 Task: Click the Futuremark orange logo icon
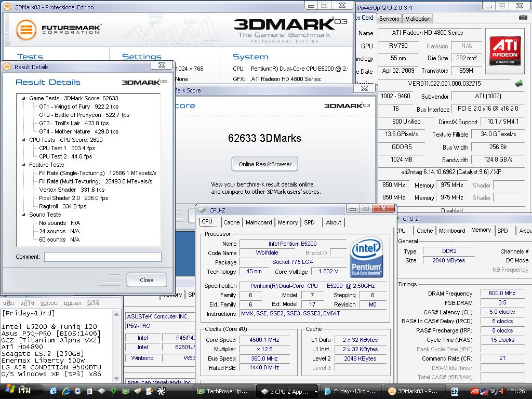point(26,30)
